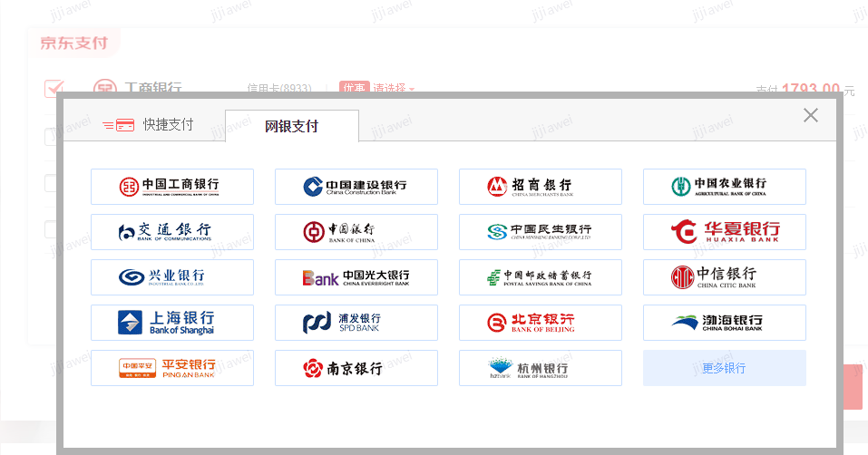The image size is (868, 455).
Task: Open the 请选择 discount dropdown behind dialog
Action: pos(393,88)
